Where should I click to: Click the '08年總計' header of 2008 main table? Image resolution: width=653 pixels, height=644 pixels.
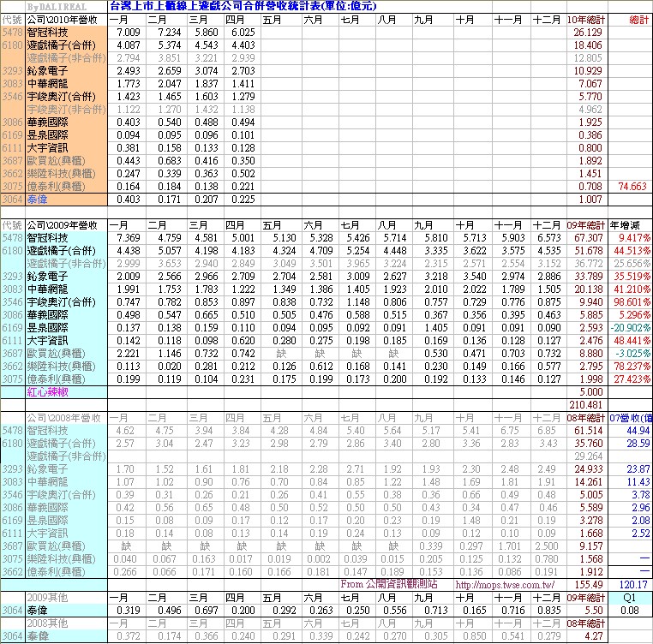[x=586, y=418]
